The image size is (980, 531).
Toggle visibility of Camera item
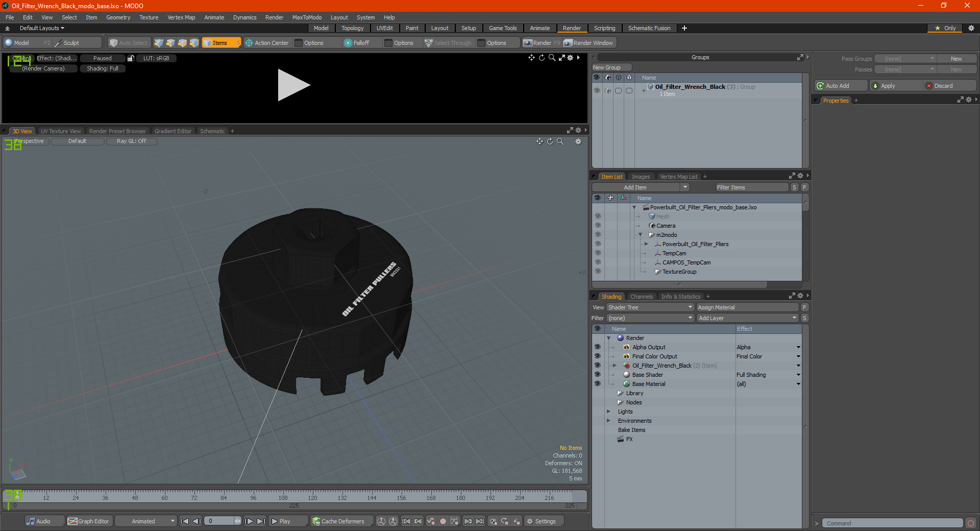(x=597, y=226)
